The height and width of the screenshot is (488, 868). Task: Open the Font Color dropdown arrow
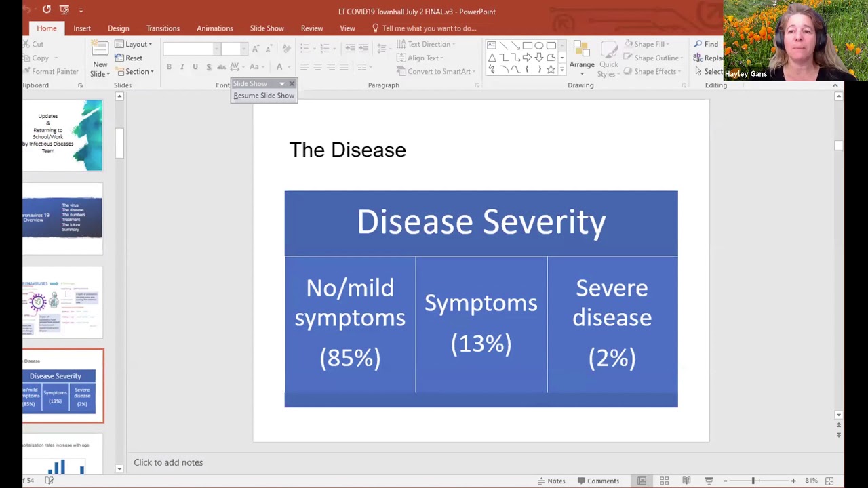(x=288, y=67)
